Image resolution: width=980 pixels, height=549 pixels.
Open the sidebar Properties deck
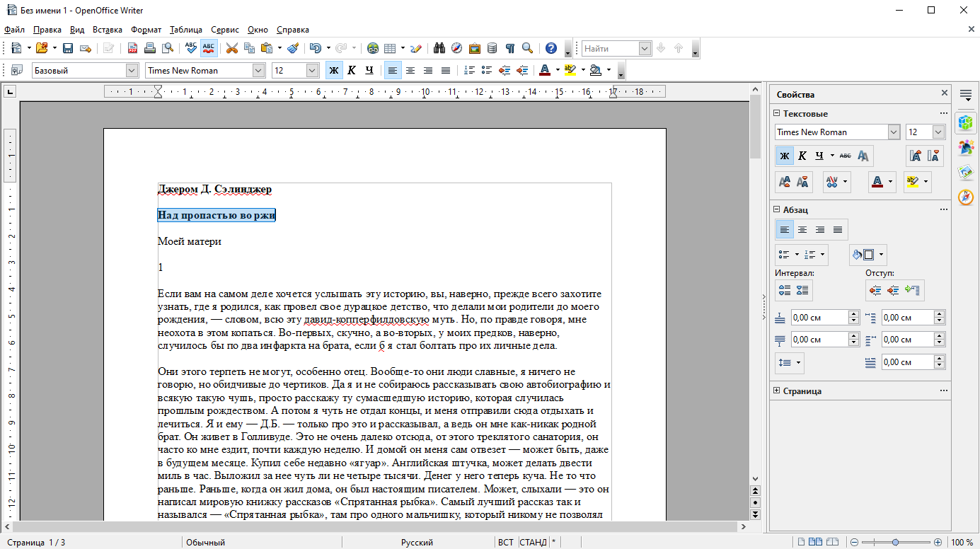[x=966, y=122]
